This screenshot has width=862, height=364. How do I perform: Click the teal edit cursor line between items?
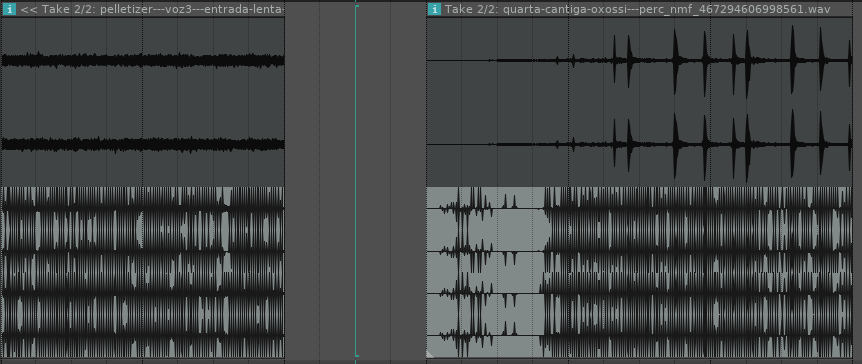pyautogui.click(x=356, y=181)
